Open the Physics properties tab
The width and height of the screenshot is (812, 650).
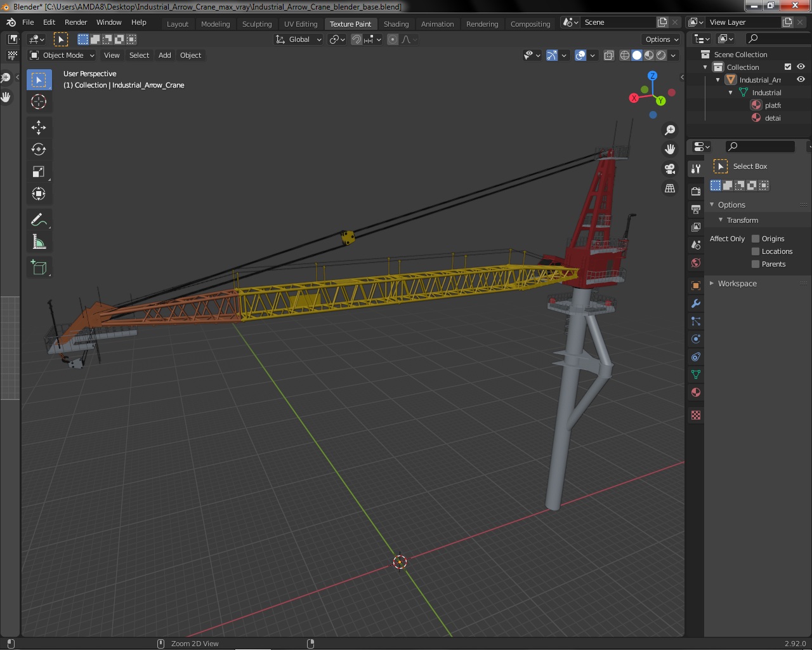696,339
